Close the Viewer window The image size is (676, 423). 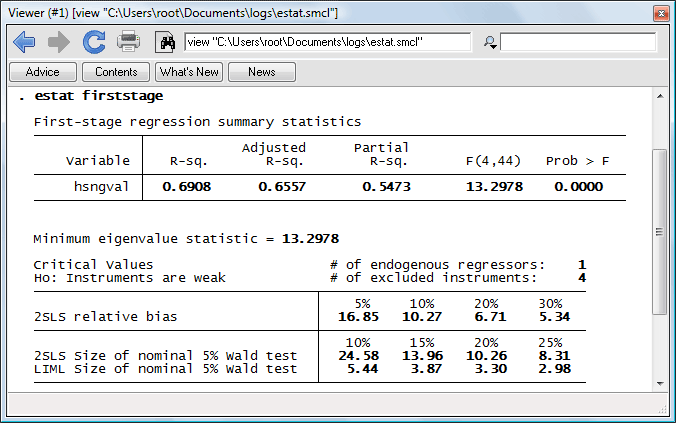coord(661,13)
